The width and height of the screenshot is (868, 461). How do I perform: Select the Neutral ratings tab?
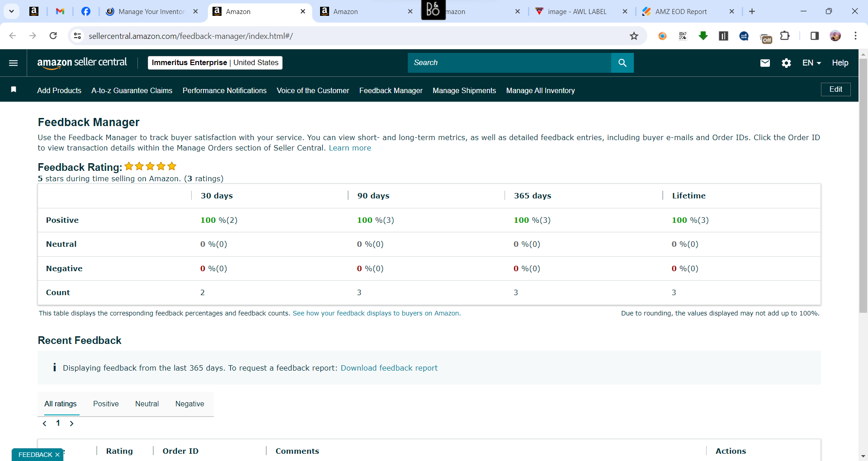tap(147, 404)
